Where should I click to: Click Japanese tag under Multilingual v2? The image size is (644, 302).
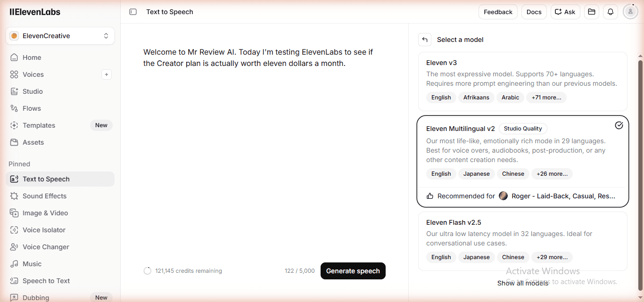coord(477,174)
